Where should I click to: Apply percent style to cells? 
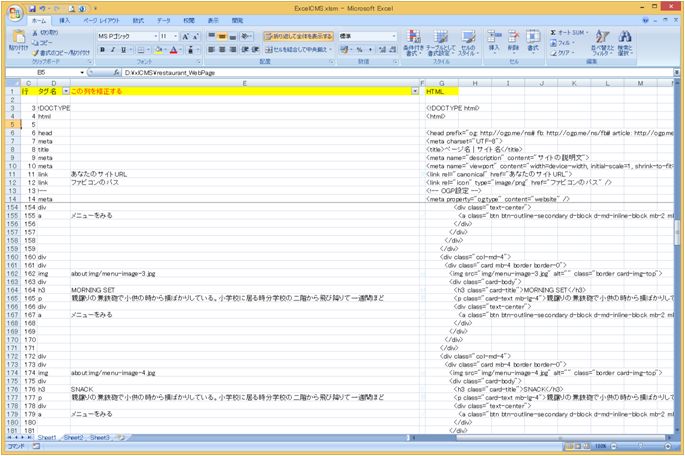tap(360, 50)
